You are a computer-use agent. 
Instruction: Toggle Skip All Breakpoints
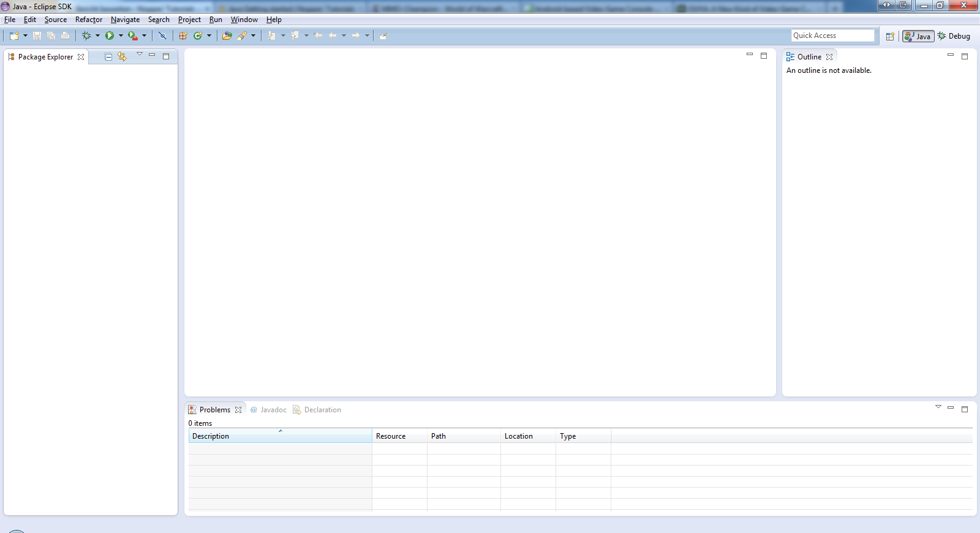[x=162, y=36]
